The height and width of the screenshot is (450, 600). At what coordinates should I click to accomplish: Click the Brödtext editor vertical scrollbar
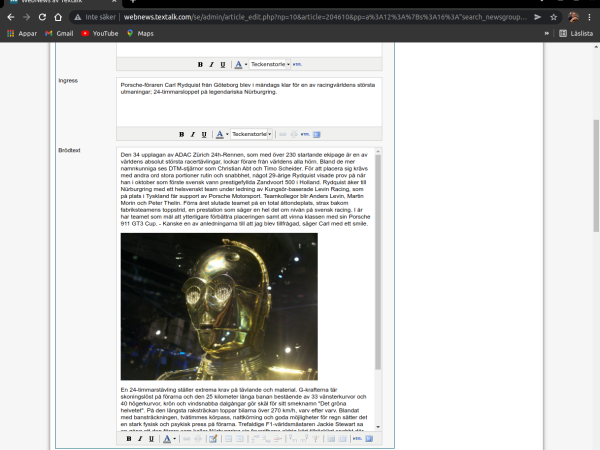(x=378, y=262)
